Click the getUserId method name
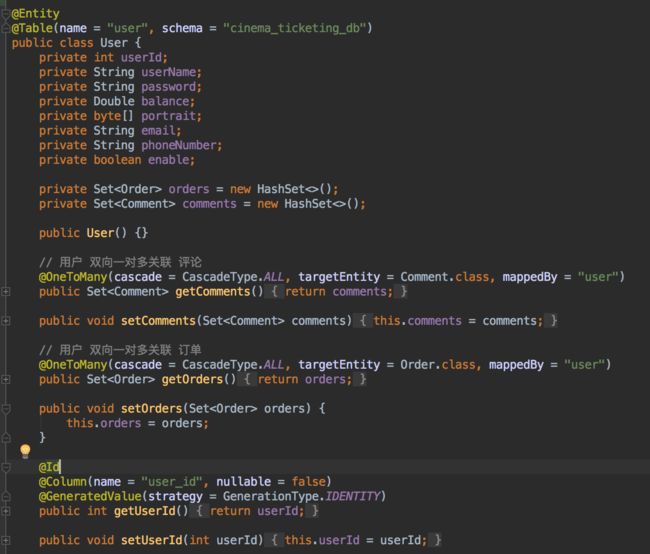The height and width of the screenshot is (554, 650). pyautogui.click(x=145, y=511)
